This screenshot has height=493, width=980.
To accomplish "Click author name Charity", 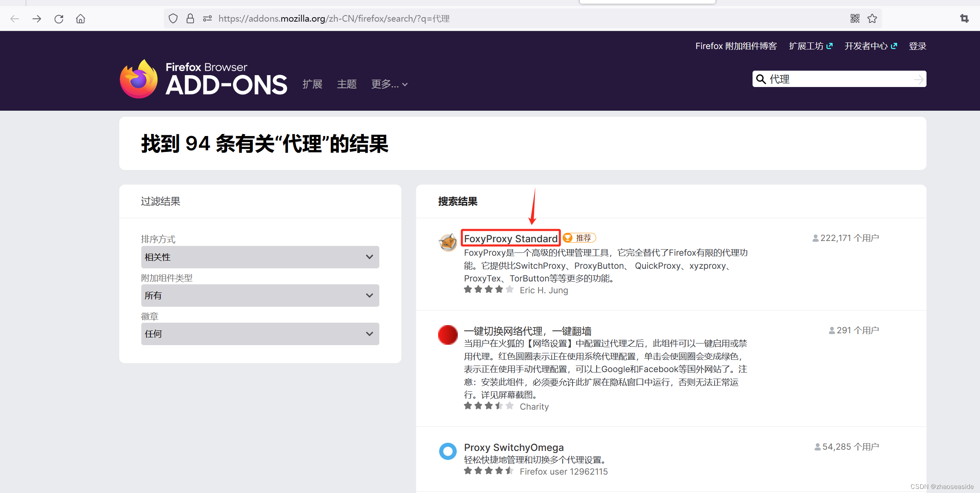I will (534, 406).
